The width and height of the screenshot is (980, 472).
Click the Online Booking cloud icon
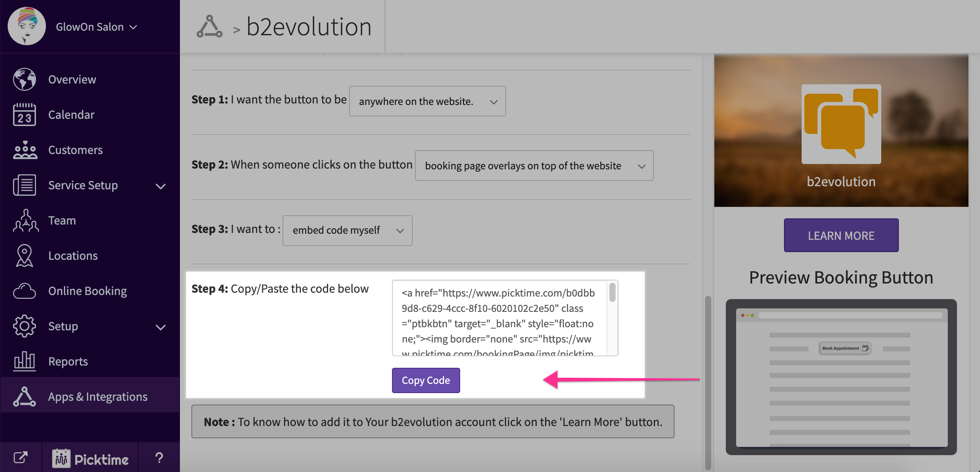click(x=24, y=291)
